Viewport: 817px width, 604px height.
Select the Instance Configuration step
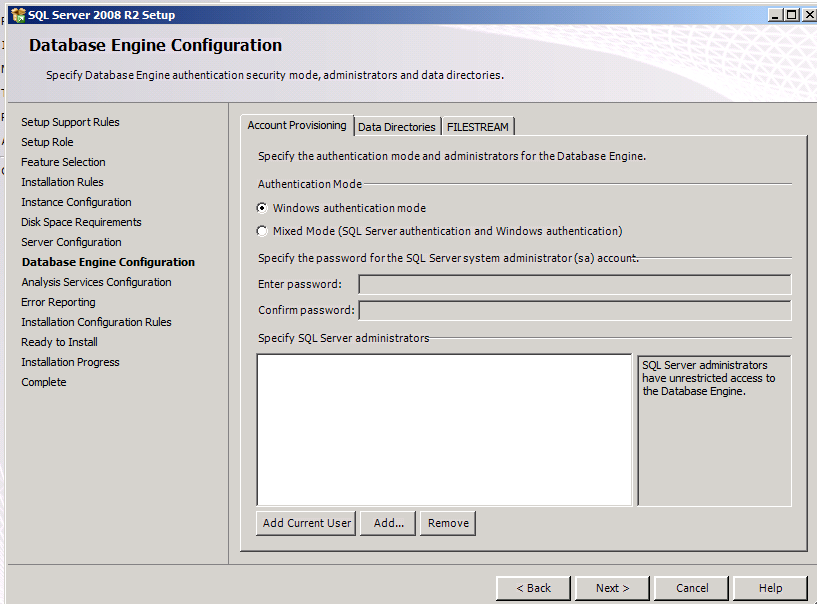pos(76,202)
